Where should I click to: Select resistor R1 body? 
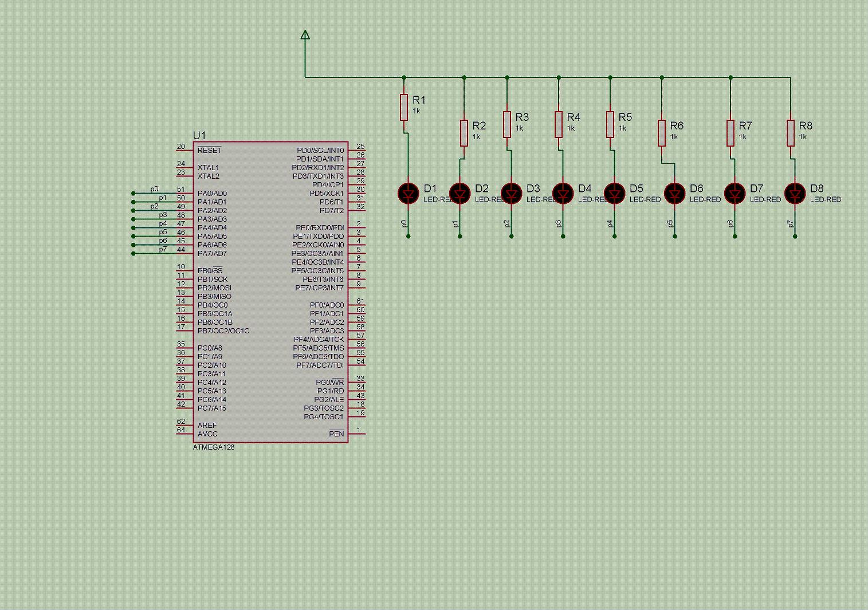click(404, 108)
